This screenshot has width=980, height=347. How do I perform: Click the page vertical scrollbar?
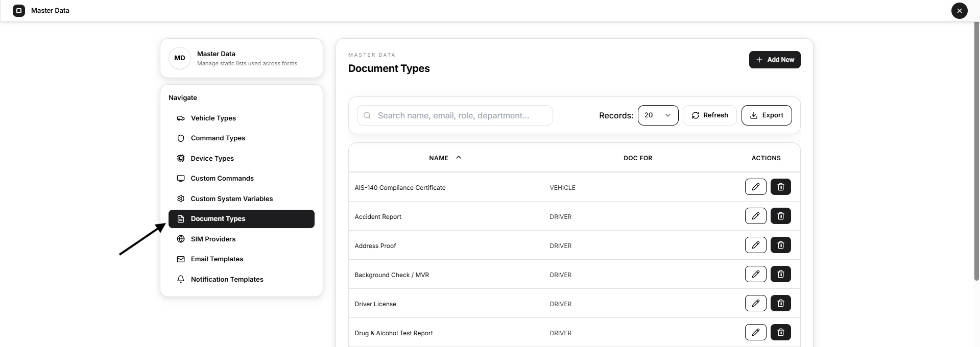976,151
